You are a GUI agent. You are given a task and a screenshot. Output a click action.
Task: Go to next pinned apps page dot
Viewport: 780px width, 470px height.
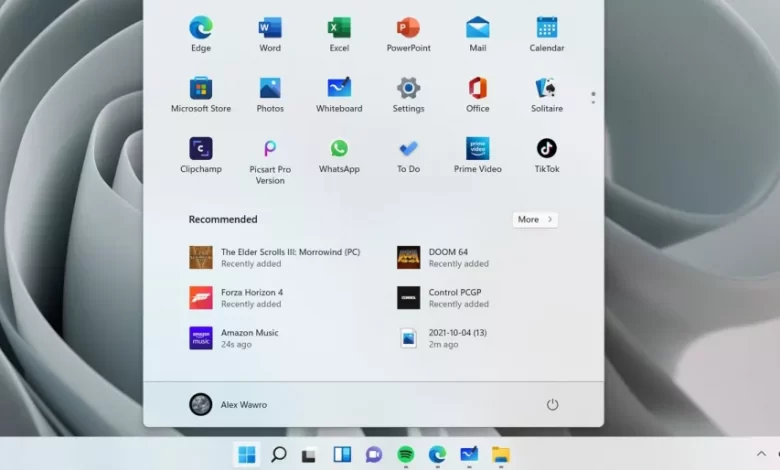[593, 102]
